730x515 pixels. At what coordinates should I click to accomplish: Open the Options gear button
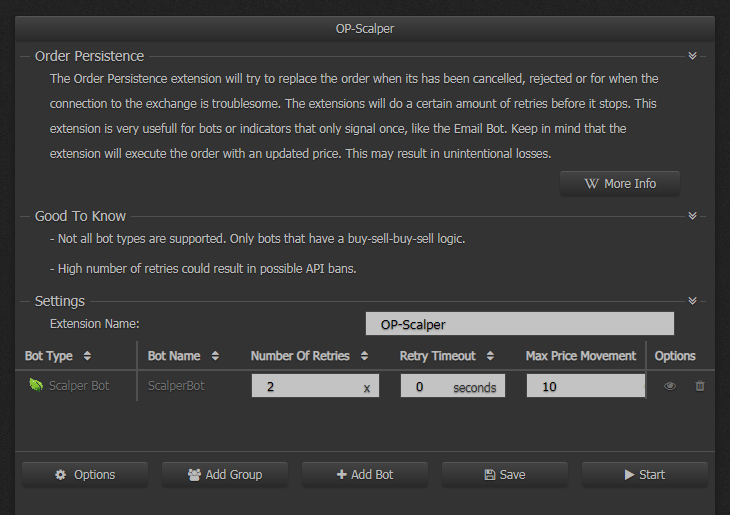pyautogui.click(x=85, y=474)
